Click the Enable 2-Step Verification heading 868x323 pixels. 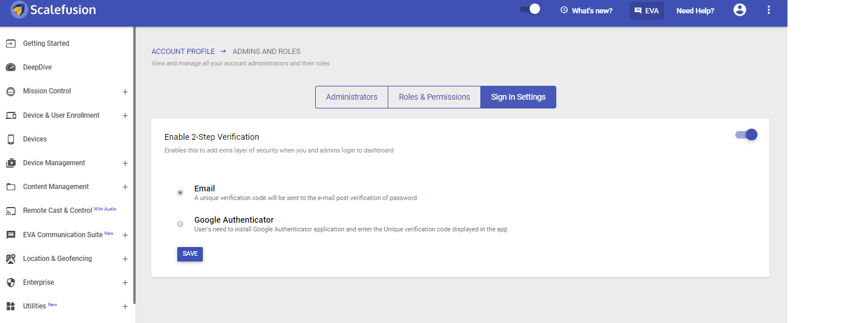211,137
